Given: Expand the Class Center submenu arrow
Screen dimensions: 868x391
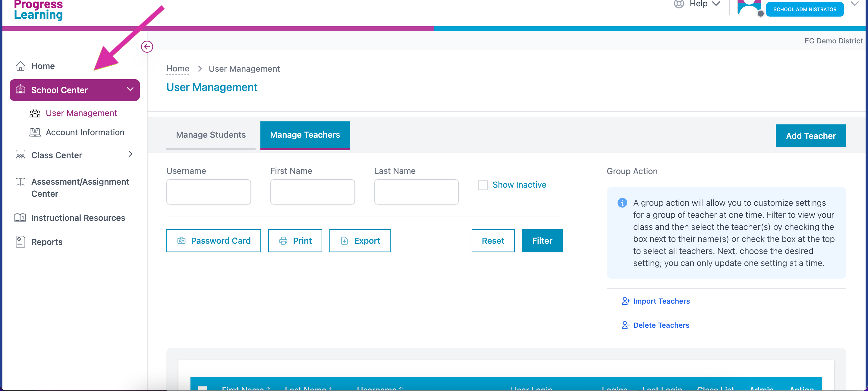Looking at the screenshot, I should coord(131,154).
